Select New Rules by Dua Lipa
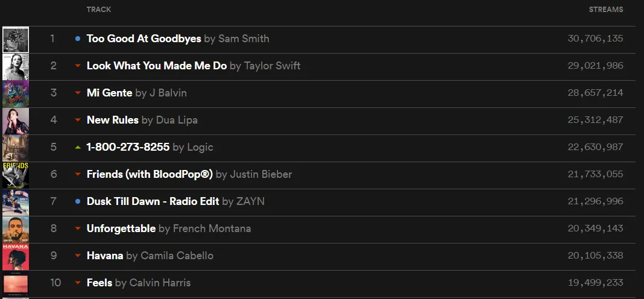 tap(113, 120)
